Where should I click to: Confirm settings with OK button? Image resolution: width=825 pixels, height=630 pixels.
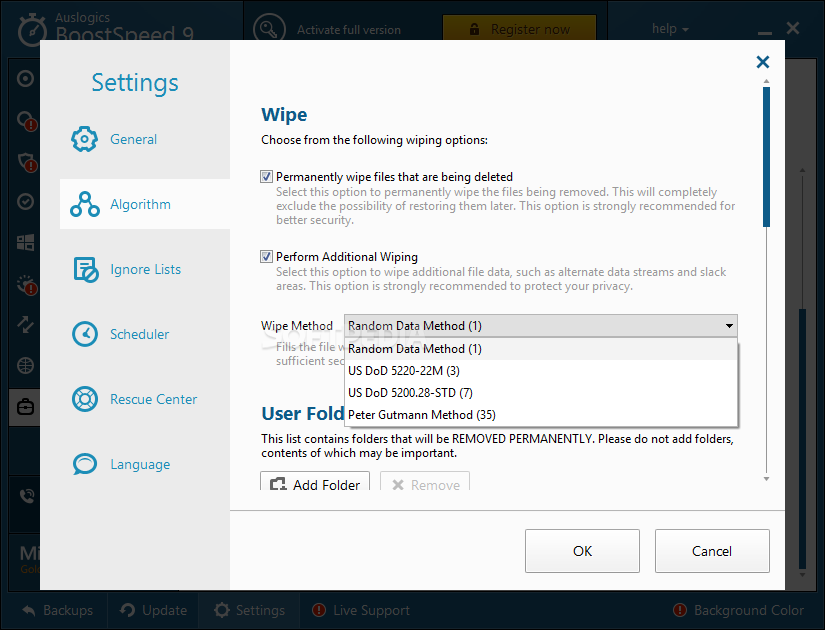tap(582, 551)
